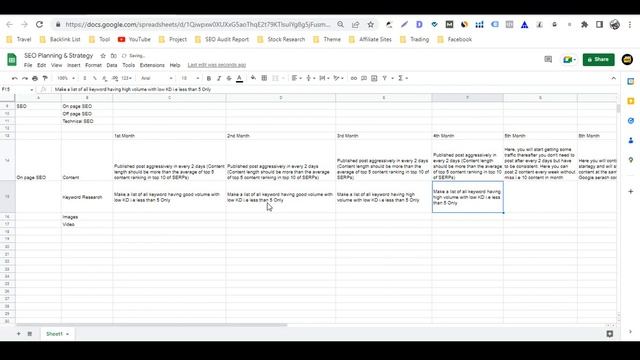The height and width of the screenshot is (360, 640).
Task: Open Contacts in the side panel
Action: coord(631,140)
